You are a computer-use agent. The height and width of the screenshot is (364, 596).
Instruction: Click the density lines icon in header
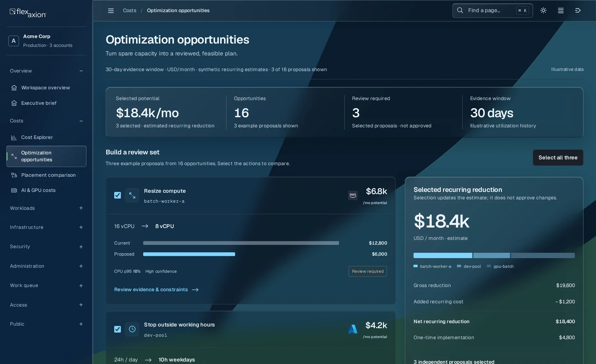click(x=561, y=10)
